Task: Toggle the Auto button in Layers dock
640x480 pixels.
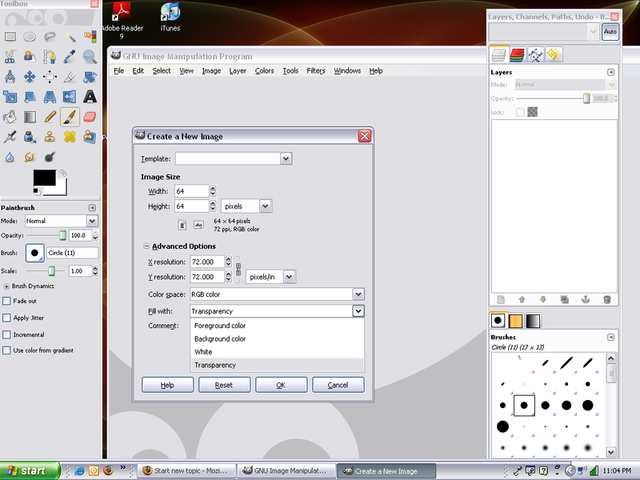Action: [x=610, y=32]
